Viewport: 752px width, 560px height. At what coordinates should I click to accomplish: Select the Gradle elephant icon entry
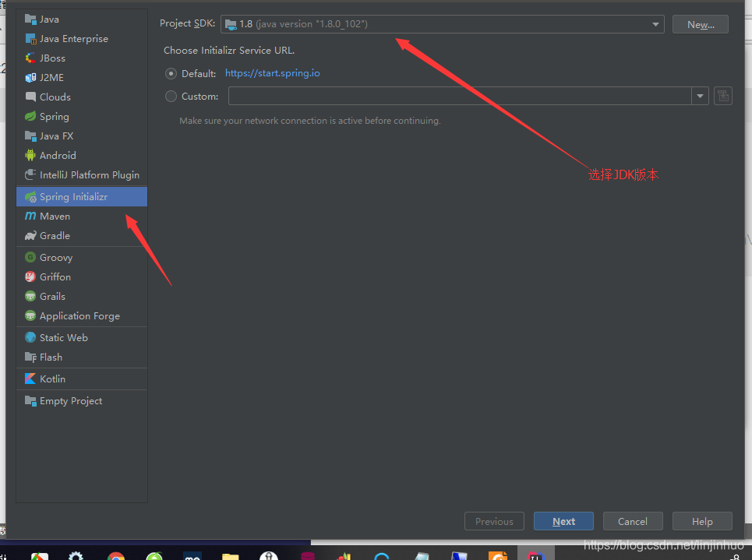click(30, 235)
